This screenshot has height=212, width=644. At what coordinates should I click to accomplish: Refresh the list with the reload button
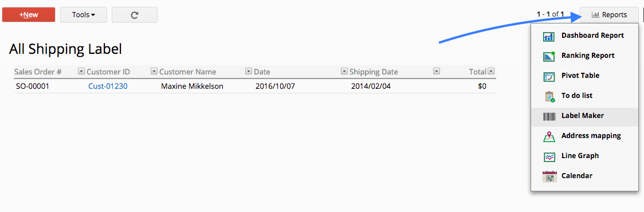tap(134, 15)
